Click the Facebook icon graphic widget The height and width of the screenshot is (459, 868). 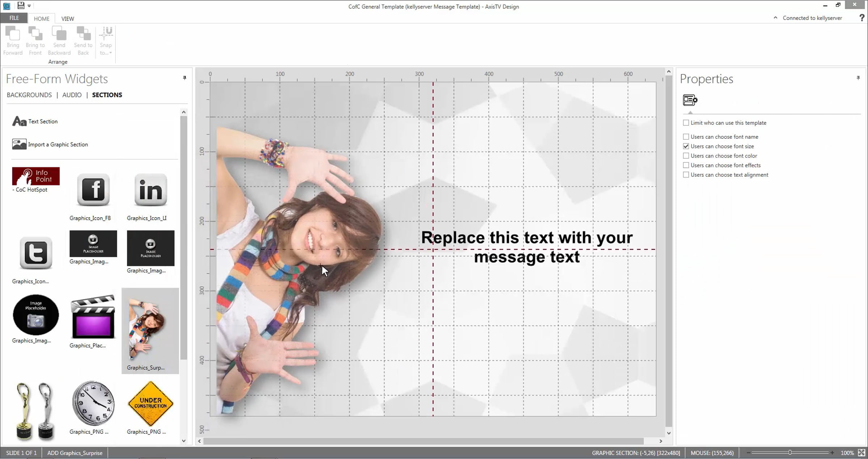93,190
